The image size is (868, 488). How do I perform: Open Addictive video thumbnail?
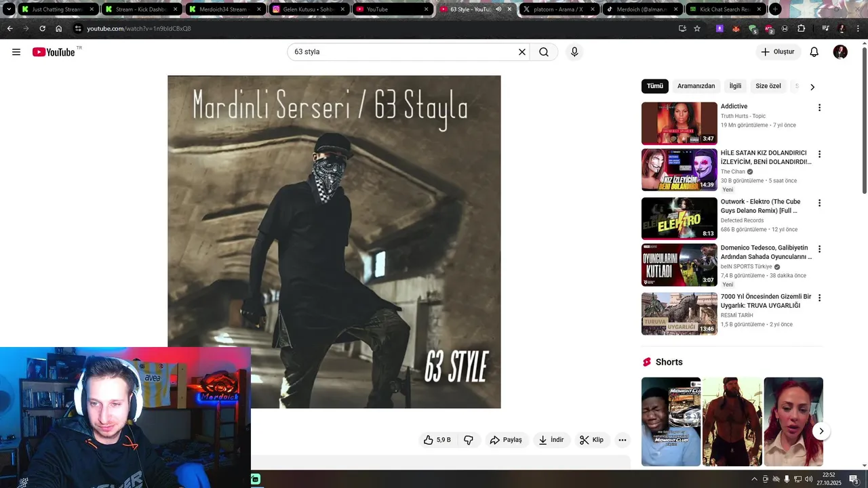(679, 123)
